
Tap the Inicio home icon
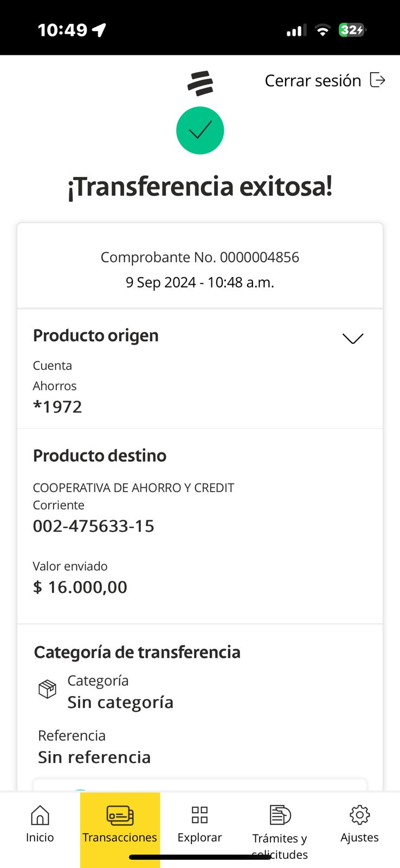(40, 815)
